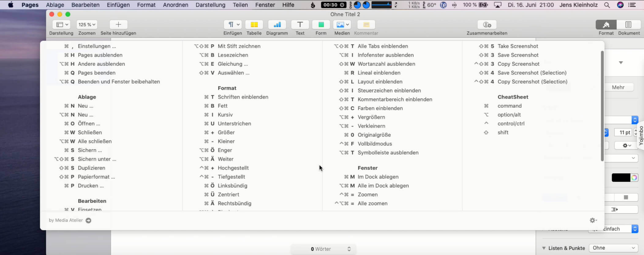Open the 125 % zoom dropdown
The image size is (644, 255).
87,24
